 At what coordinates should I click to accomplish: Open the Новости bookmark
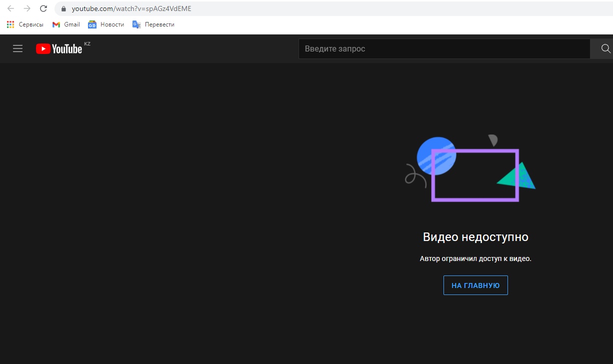click(x=106, y=24)
